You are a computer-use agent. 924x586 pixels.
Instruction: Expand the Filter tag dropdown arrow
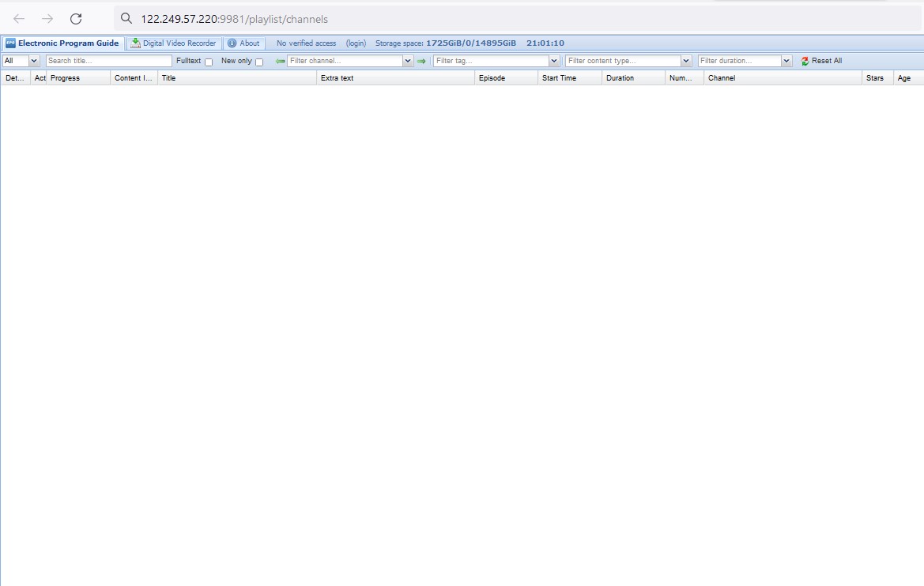[554, 61]
